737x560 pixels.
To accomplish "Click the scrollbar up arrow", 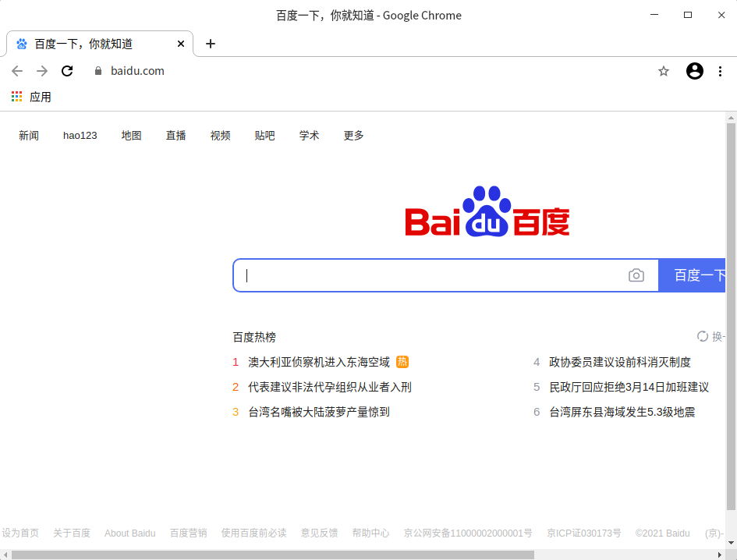I will pos(731,118).
